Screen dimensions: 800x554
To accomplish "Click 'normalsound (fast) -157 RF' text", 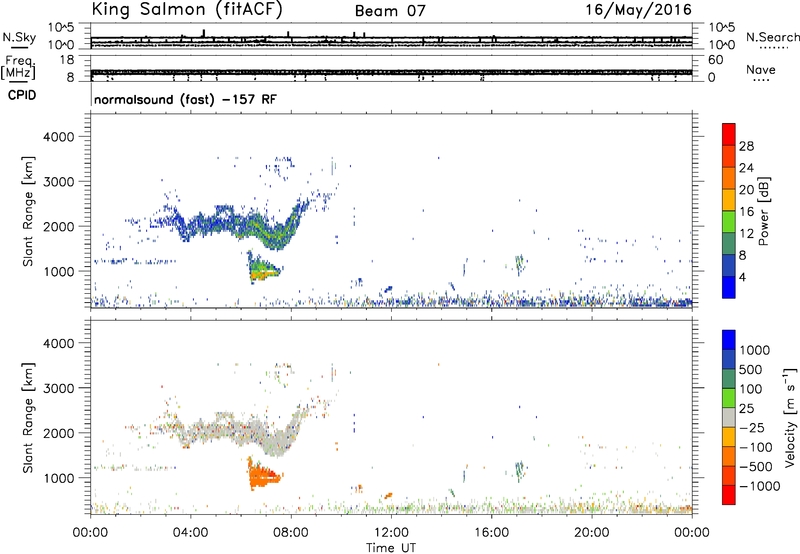I will click(185, 99).
